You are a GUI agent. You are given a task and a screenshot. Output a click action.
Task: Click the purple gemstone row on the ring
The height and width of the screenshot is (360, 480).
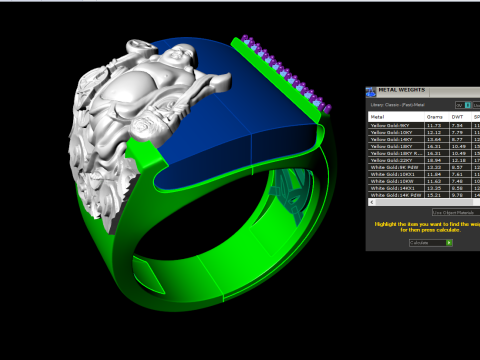286,74
